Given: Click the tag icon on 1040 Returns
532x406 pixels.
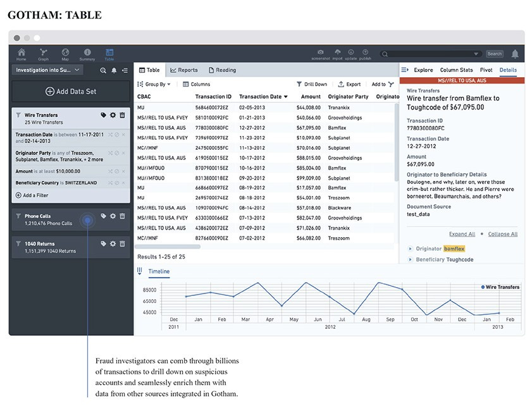Looking at the screenshot, I should pos(104,243).
